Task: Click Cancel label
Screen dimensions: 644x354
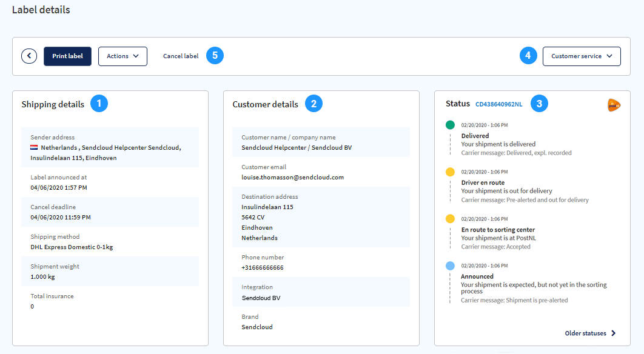Action: click(181, 56)
